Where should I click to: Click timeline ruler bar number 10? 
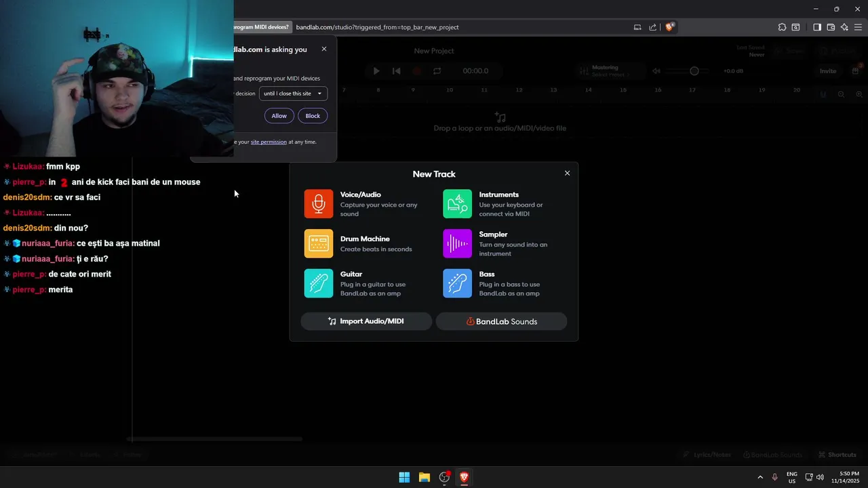(450, 89)
